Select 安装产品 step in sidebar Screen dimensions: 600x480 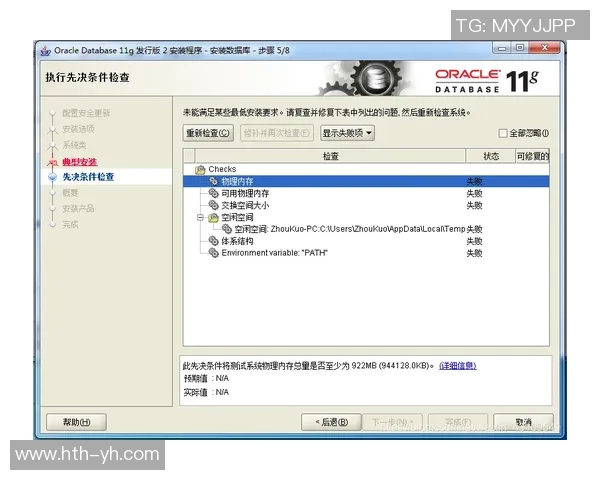pos(78,208)
